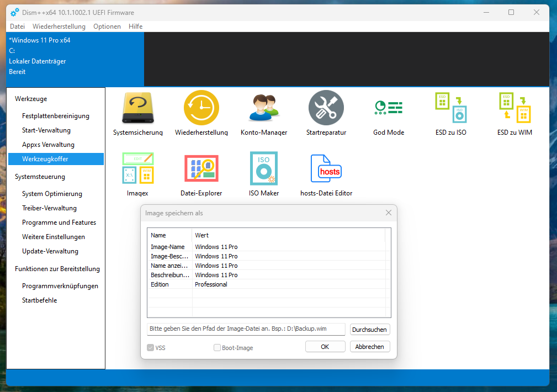Select Update-Verwaltung in the sidebar
This screenshot has height=392, width=557.
click(x=56, y=251)
